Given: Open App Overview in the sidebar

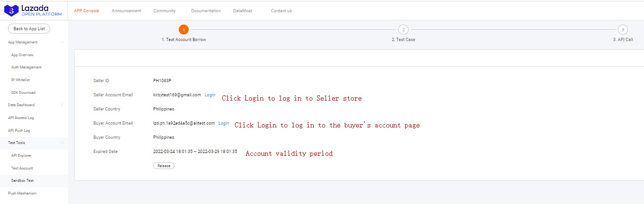Looking at the screenshot, I should point(22,55).
